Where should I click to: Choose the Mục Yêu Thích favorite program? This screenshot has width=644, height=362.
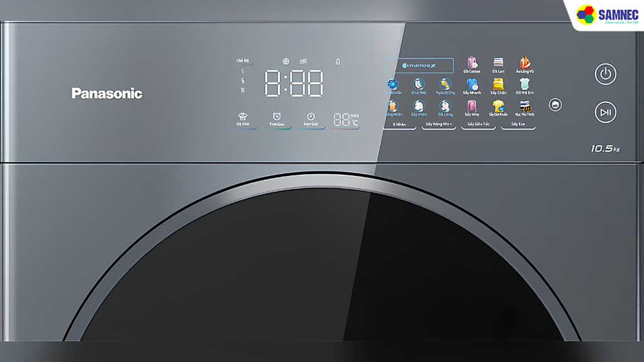click(525, 108)
